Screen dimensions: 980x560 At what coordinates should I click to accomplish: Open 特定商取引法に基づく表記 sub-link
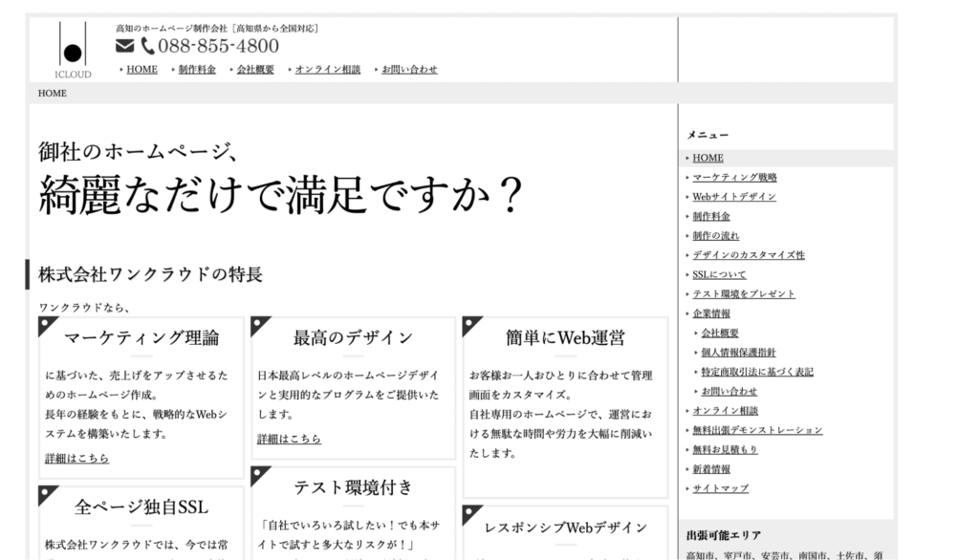(757, 371)
